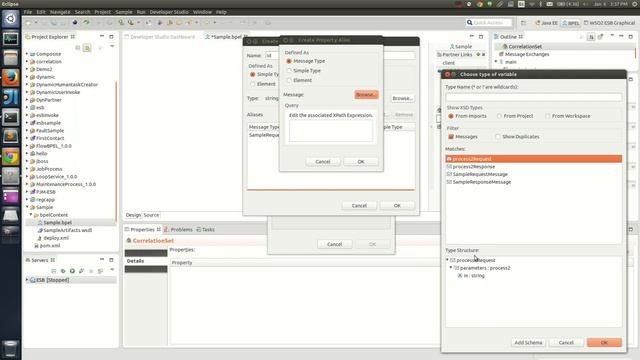Click OK in Choose type of variable
The width and height of the screenshot is (640, 360).
pyautogui.click(x=604, y=343)
